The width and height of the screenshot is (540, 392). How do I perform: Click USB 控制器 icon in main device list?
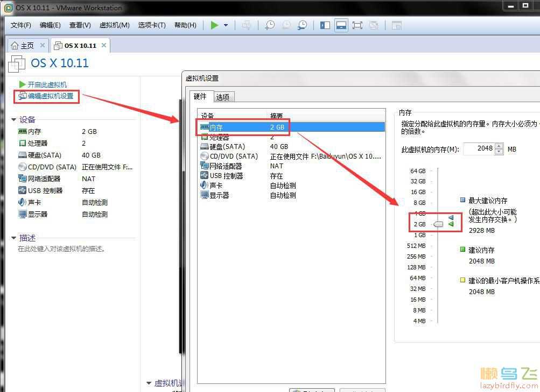click(x=23, y=190)
